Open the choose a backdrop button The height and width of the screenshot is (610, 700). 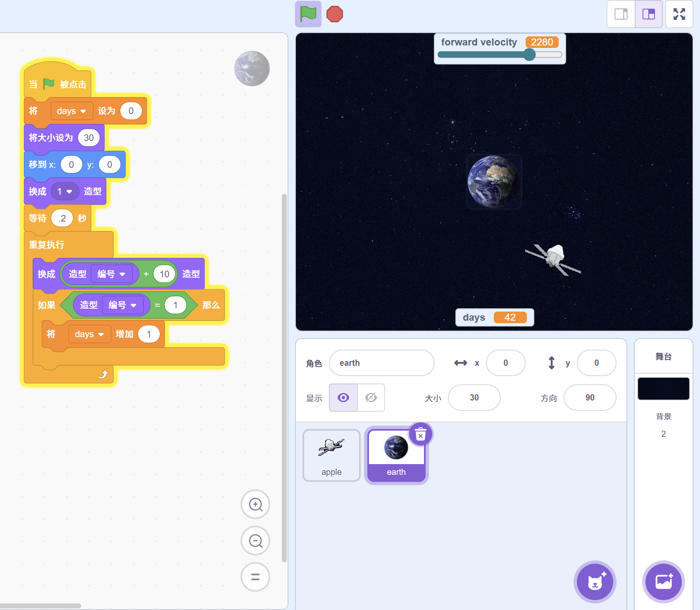click(663, 582)
